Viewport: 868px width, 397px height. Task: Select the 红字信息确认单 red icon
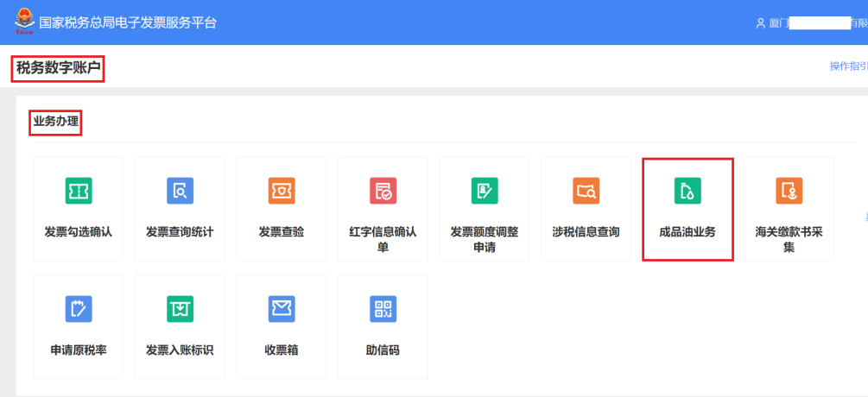(x=383, y=191)
